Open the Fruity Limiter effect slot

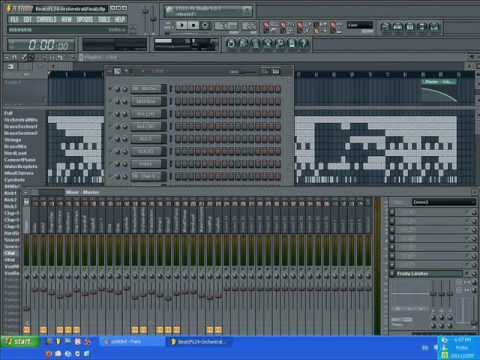point(430,274)
